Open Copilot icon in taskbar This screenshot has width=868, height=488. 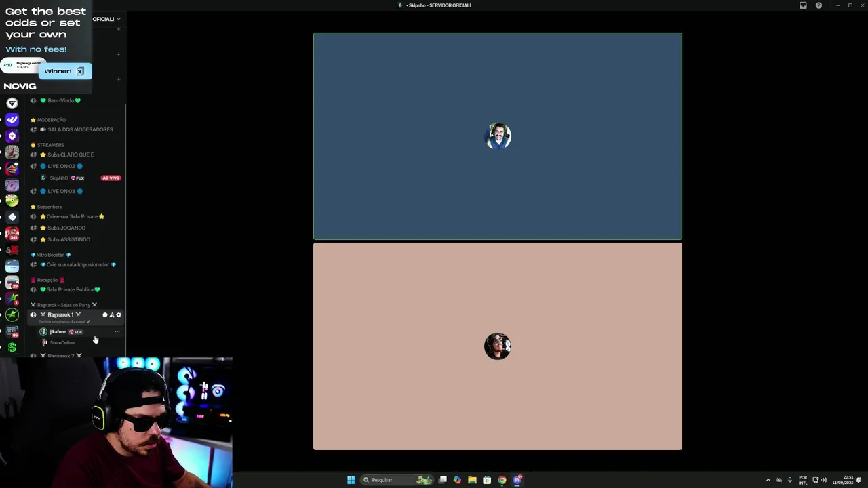[457, 480]
